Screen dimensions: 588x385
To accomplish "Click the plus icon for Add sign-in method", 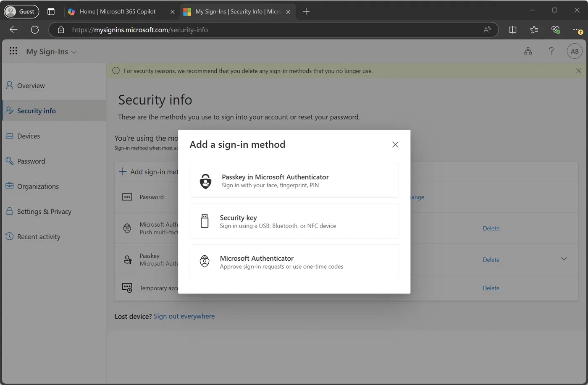I will click(122, 171).
